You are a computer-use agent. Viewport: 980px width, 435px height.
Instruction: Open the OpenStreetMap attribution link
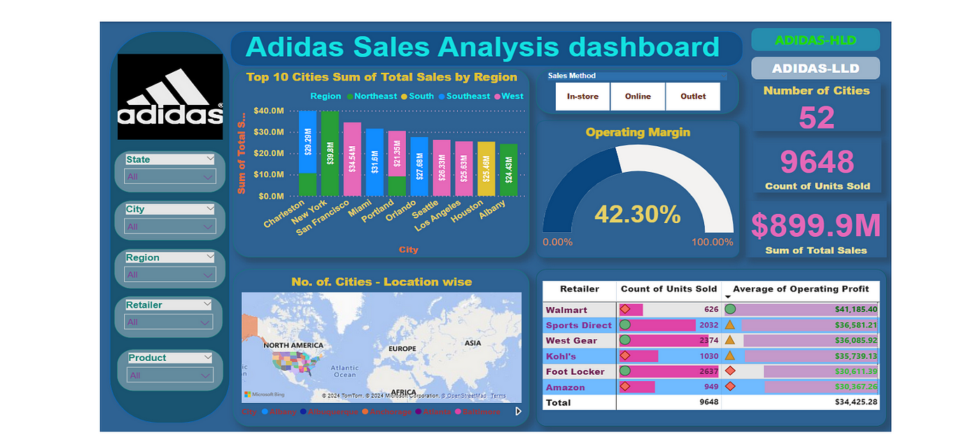pyautogui.click(x=465, y=396)
